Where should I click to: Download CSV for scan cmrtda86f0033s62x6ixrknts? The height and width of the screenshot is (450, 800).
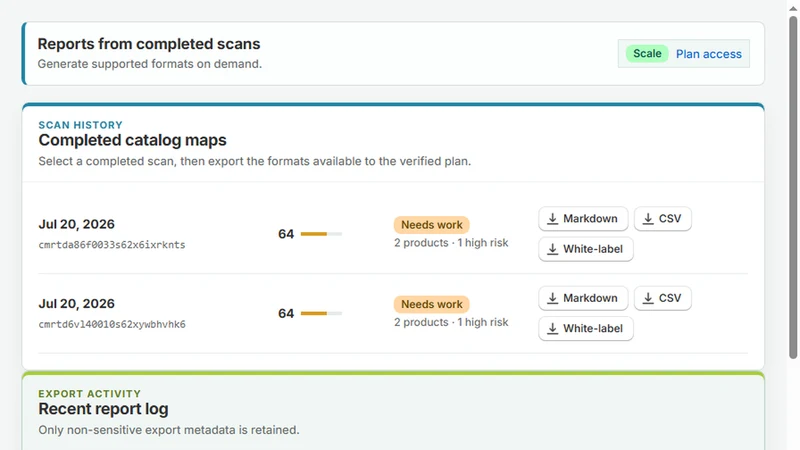[662, 219]
